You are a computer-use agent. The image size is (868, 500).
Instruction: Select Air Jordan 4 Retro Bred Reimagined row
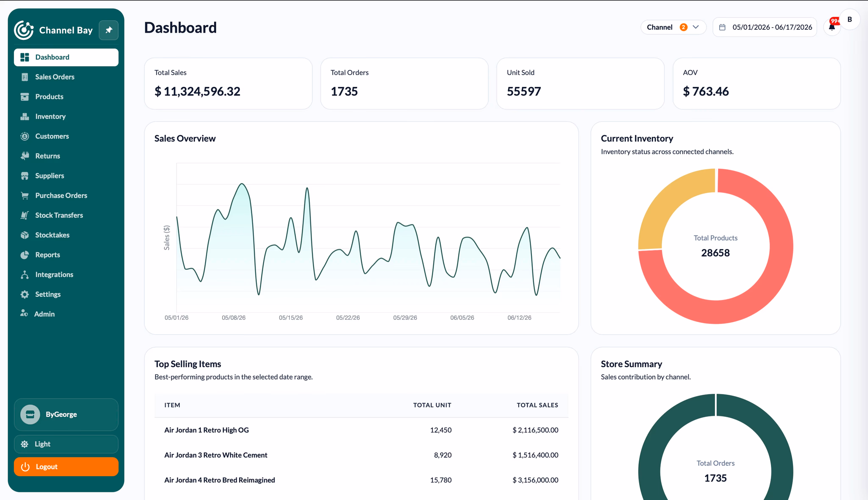[361, 480]
